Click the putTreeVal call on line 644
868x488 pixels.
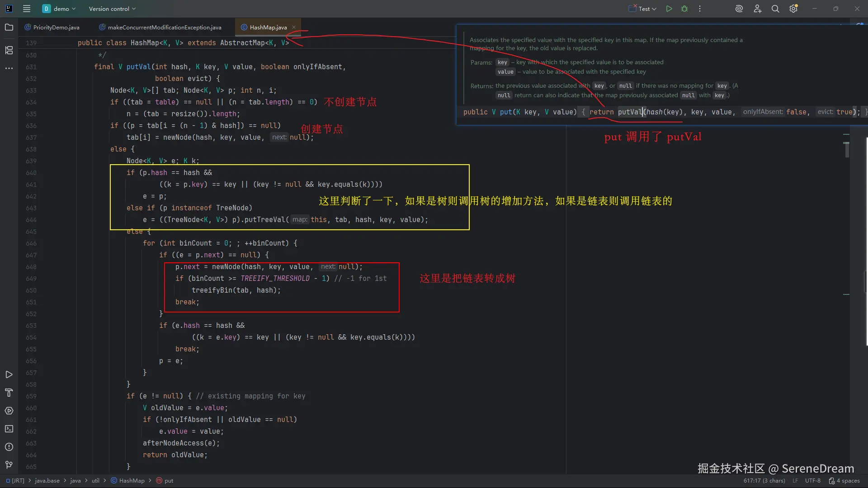pyautogui.click(x=264, y=220)
